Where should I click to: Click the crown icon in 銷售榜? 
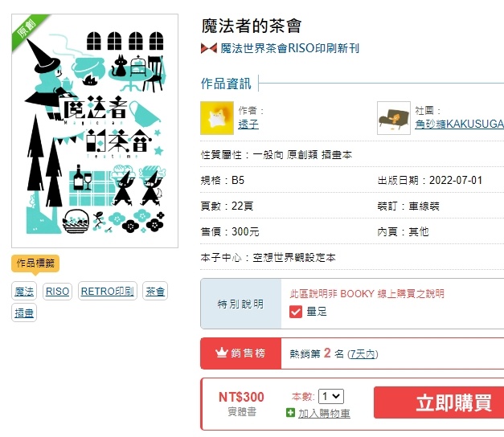(x=222, y=353)
